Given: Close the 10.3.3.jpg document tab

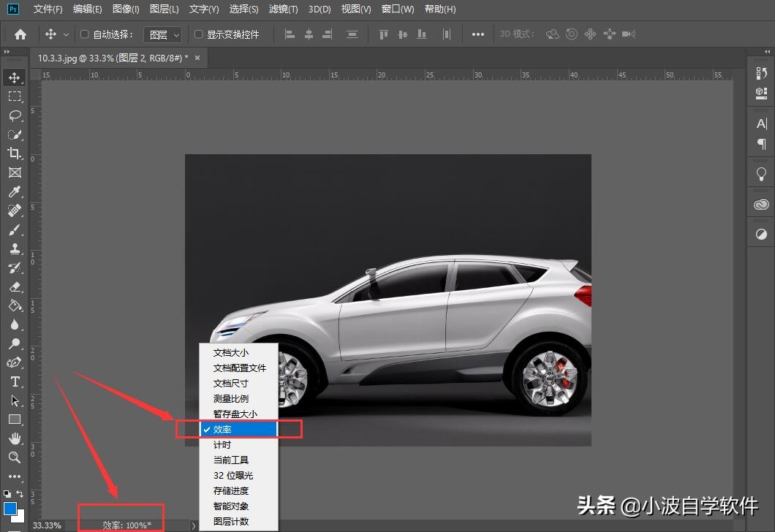Looking at the screenshot, I should 197,58.
